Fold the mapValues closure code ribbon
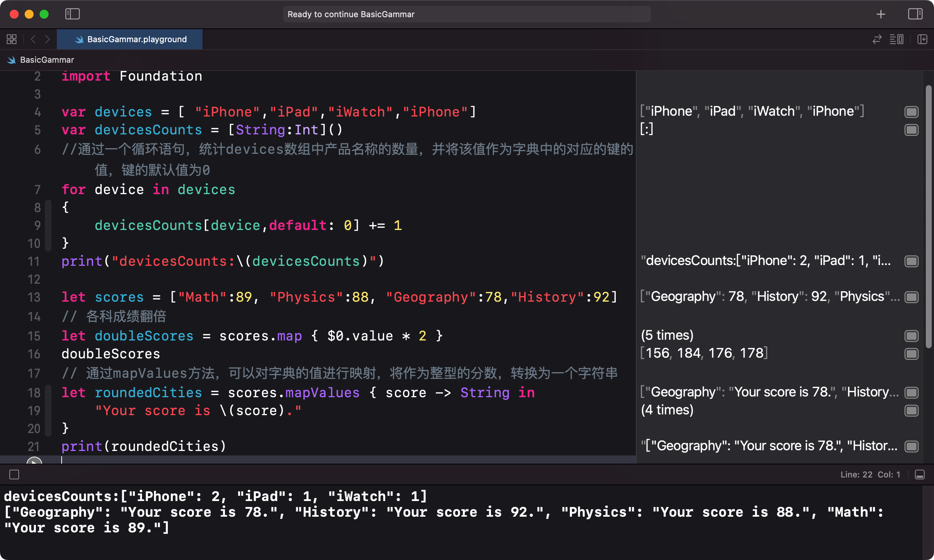 48,411
